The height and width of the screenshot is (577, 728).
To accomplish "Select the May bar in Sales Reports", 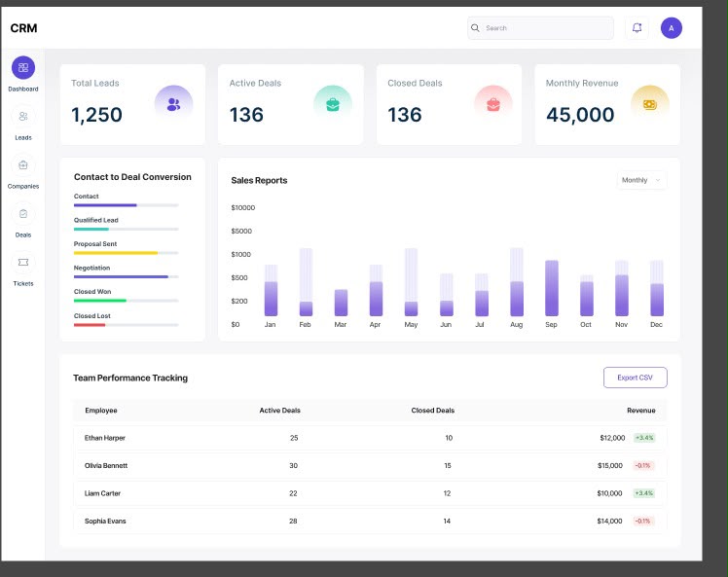I will coord(412,282).
